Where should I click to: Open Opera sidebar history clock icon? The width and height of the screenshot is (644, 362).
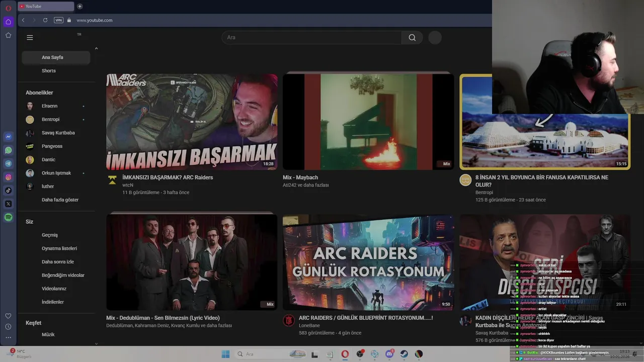pos(8,327)
